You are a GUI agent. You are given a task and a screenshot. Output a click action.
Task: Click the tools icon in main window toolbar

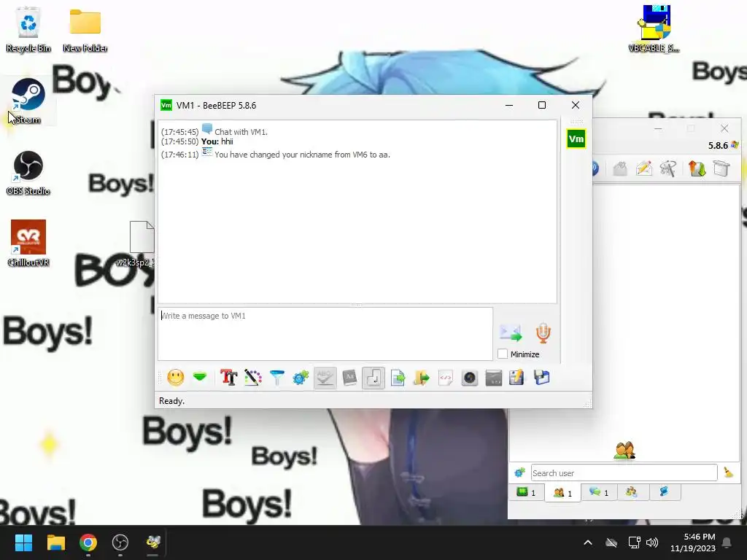[668, 168]
